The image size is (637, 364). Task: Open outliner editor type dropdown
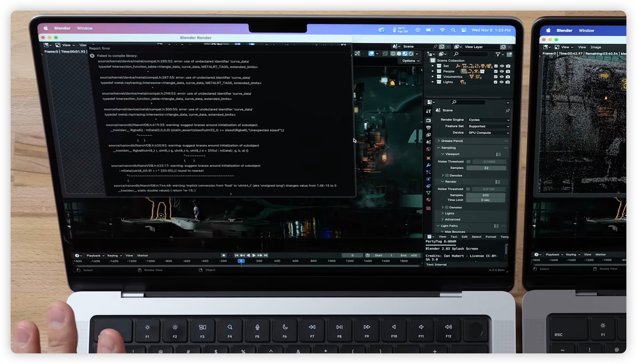(431, 54)
